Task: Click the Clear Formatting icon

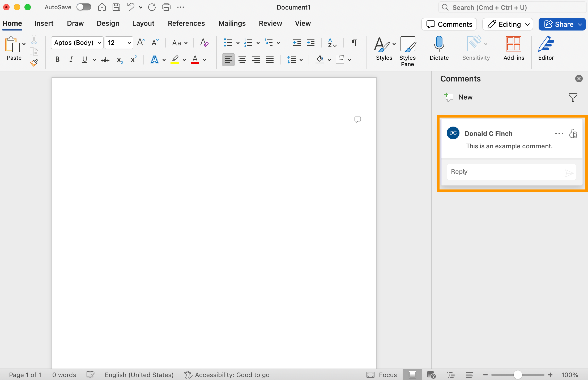Action: [204, 42]
